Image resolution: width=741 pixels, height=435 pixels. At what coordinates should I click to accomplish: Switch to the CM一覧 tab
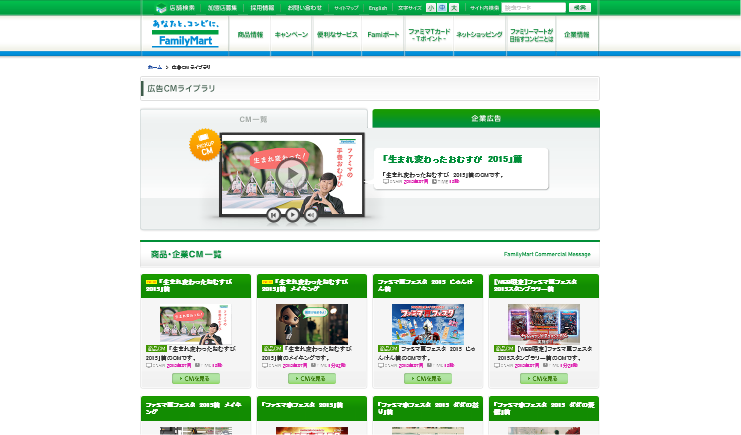254,119
